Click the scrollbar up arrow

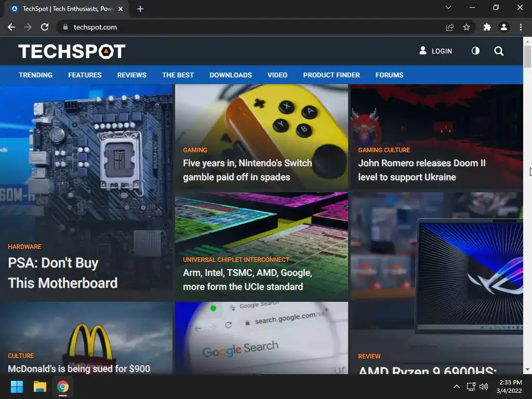(x=527, y=41)
